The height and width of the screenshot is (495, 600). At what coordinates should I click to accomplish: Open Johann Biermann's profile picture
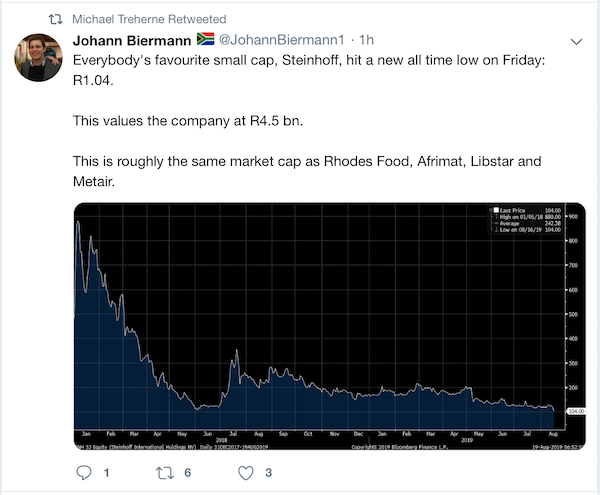(38, 57)
